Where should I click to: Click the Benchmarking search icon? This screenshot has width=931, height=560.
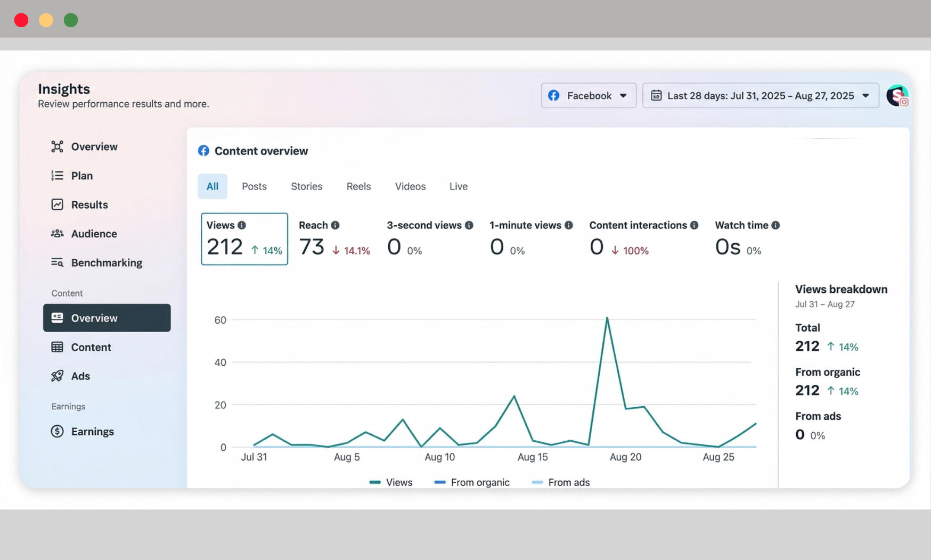click(x=57, y=262)
